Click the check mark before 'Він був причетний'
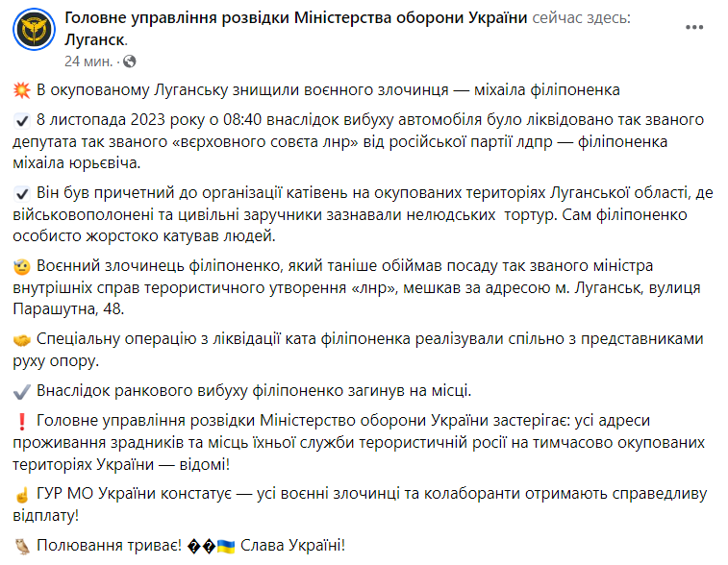Screen dimensions: 728x565 pyautogui.click(x=22, y=192)
